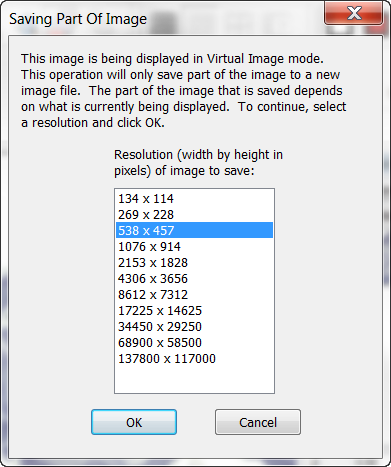Click blank dialog area between OK and Cancel
Image resolution: width=391 pixels, height=467 pixels.
(x=196, y=422)
